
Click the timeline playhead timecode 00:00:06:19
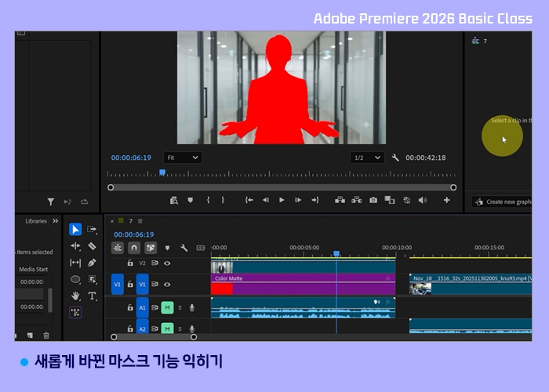[134, 234]
